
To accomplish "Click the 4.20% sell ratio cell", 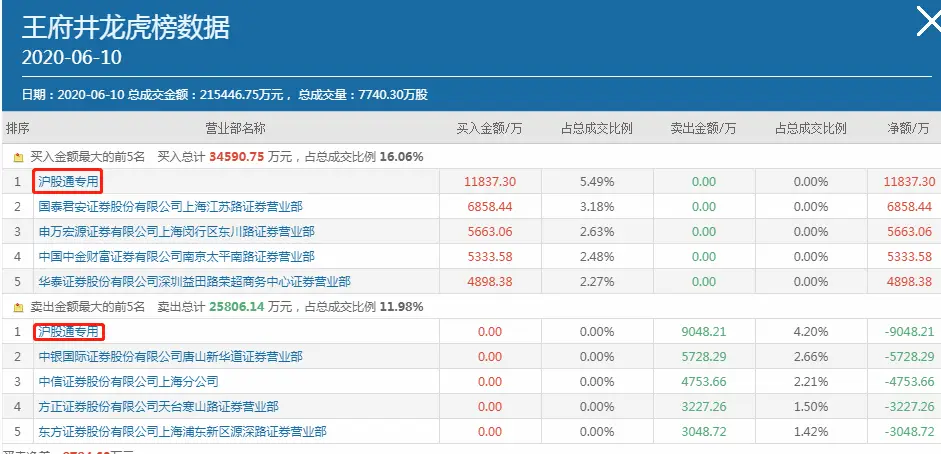I will click(811, 332).
